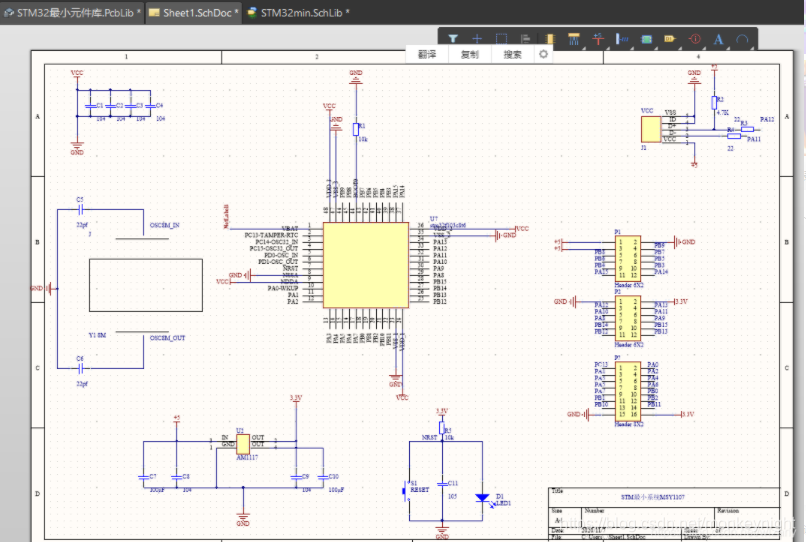
Task: Select the R2 4.7K resistor
Action: pos(714,102)
